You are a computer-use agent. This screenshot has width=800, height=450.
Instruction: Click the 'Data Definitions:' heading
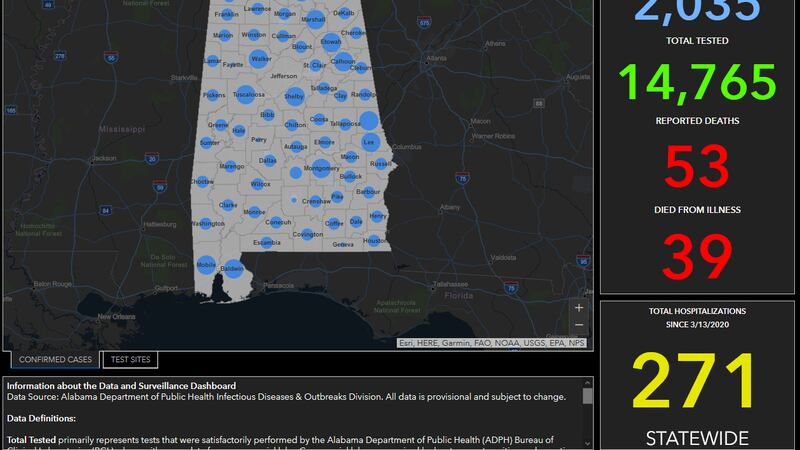[x=41, y=418]
